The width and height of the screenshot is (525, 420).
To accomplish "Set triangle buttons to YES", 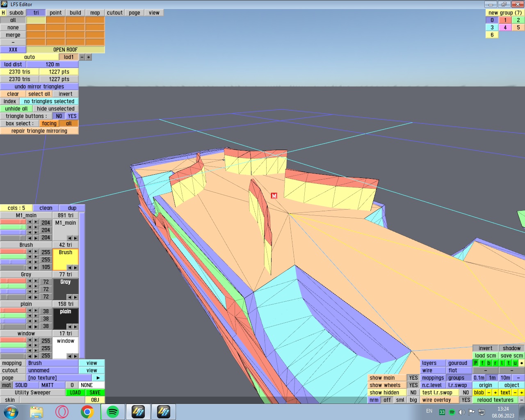I will coord(72,116).
